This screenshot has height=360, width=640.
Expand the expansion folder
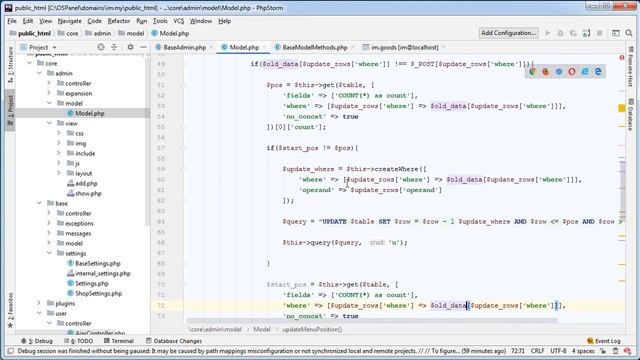click(x=49, y=93)
